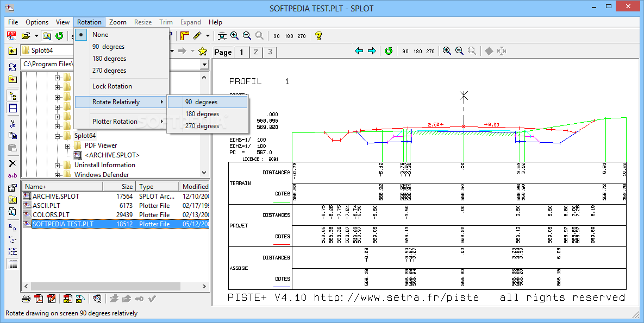The image size is (644, 323).
Task: Click zoom in magnifier in viewer toolbar
Action: [x=447, y=51]
